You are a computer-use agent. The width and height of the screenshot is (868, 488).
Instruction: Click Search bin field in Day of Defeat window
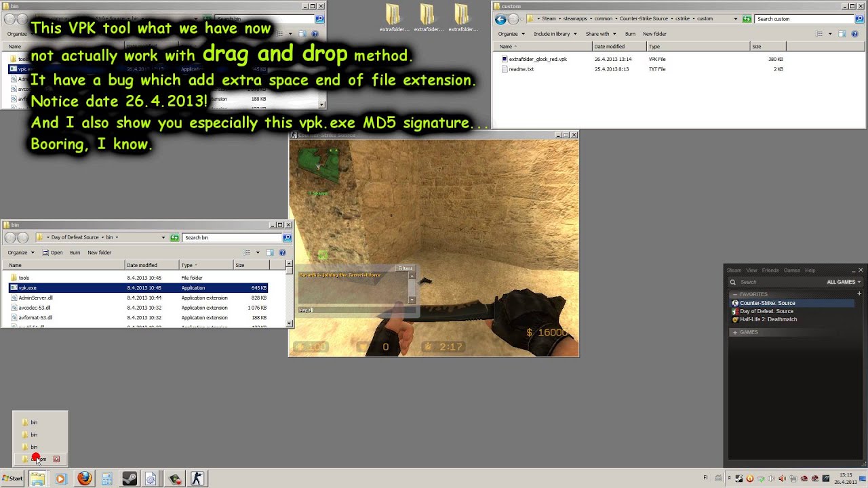[x=231, y=237]
